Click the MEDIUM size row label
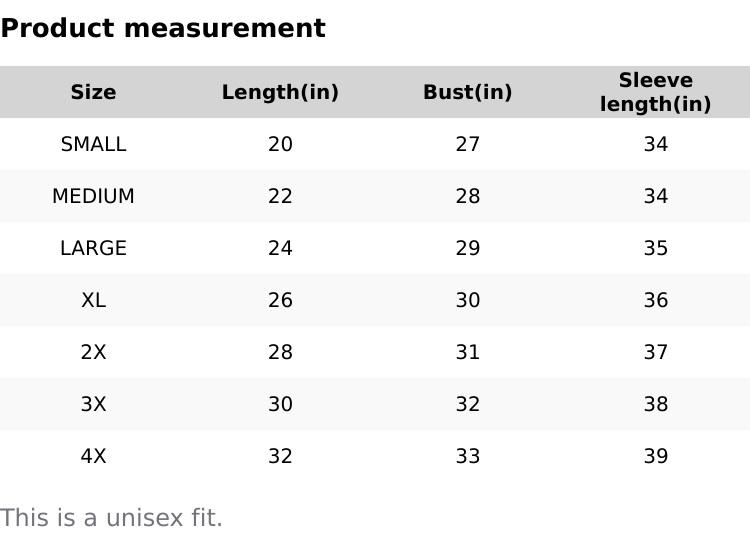Image resolution: width=750 pixels, height=554 pixels. coord(93,196)
